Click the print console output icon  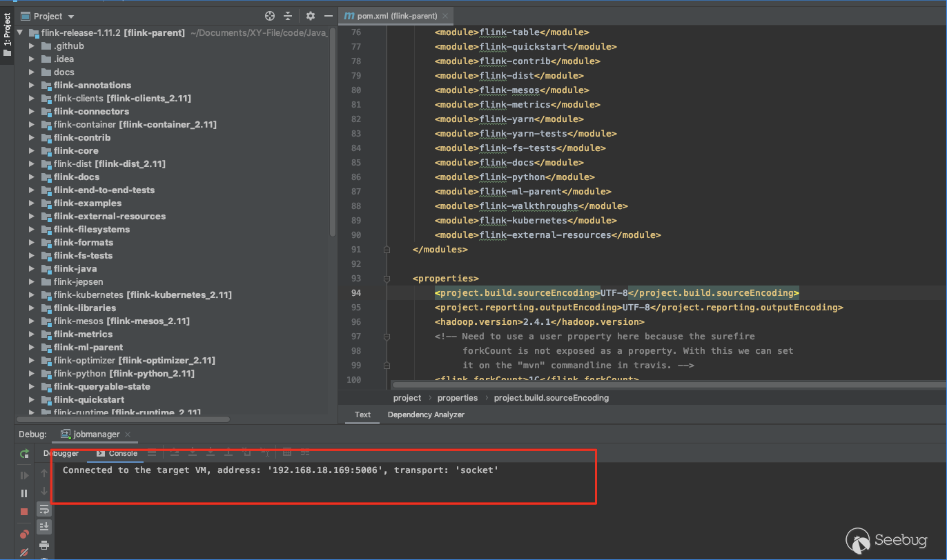tap(44, 545)
